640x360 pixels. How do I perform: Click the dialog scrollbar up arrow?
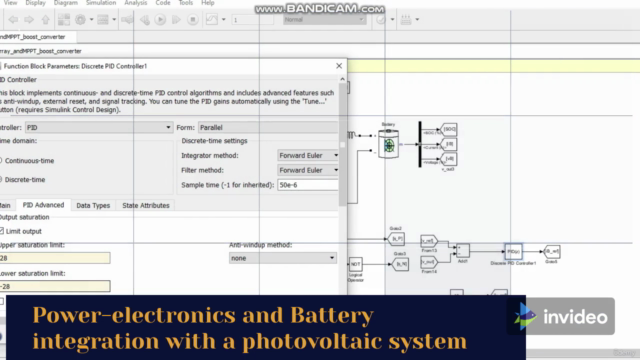click(342, 79)
